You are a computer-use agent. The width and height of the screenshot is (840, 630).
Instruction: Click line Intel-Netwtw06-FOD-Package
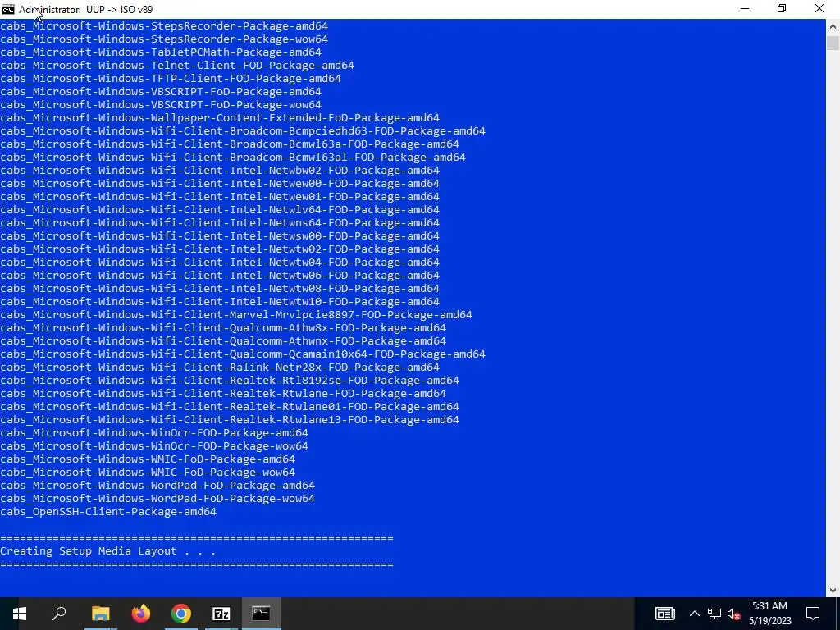tap(220, 276)
